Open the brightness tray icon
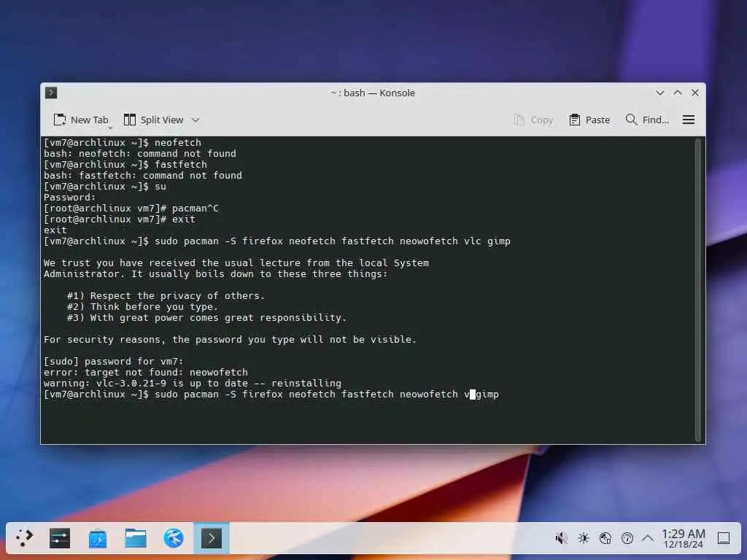Viewport: 747px width, 560px height. [x=583, y=538]
